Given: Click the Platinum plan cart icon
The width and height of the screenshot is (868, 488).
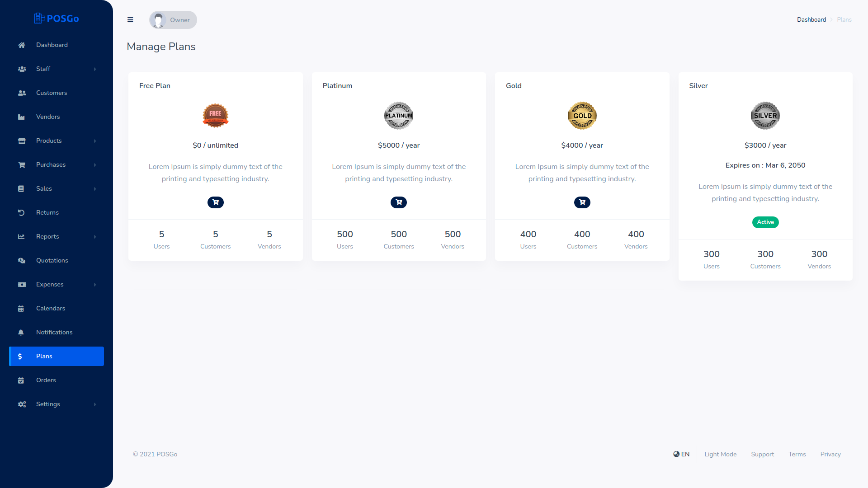Looking at the screenshot, I should (x=399, y=202).
